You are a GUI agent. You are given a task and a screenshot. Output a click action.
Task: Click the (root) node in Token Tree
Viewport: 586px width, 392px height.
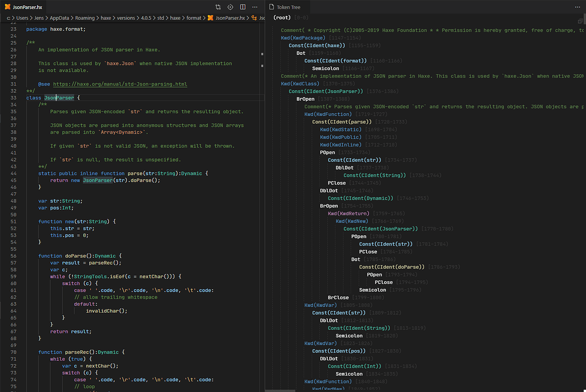coord(282,18)
